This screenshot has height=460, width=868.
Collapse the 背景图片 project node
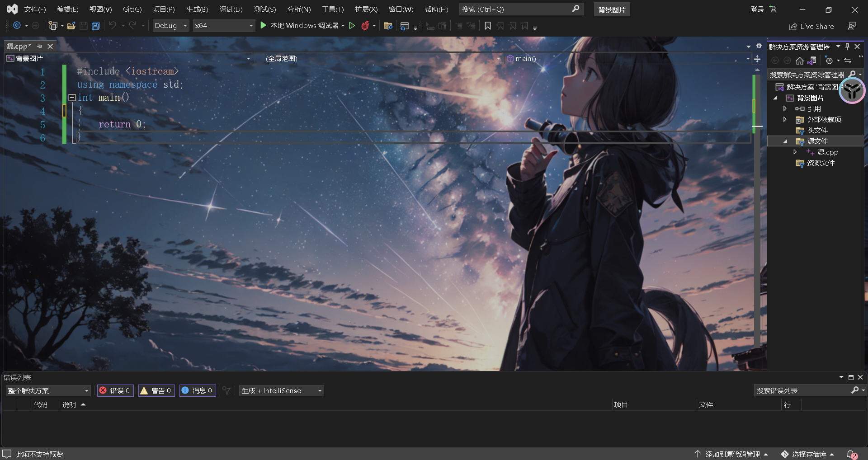pyautogui.click(x=775, y=98)
